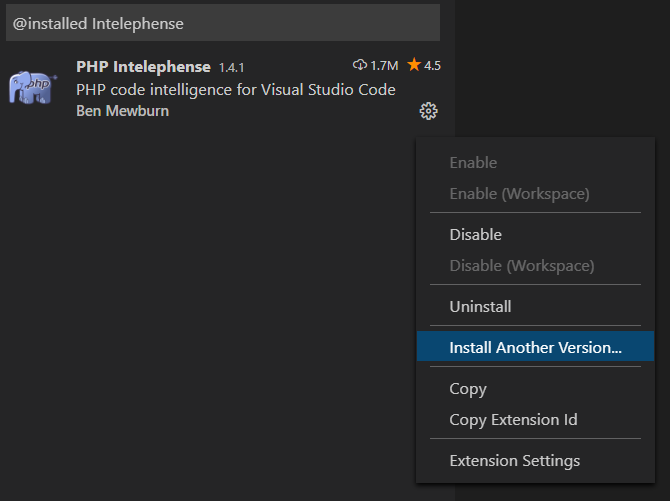
Task: Click the description 'PHP code intelligence for Visual Studio Code'
Action: coord(235,90)
